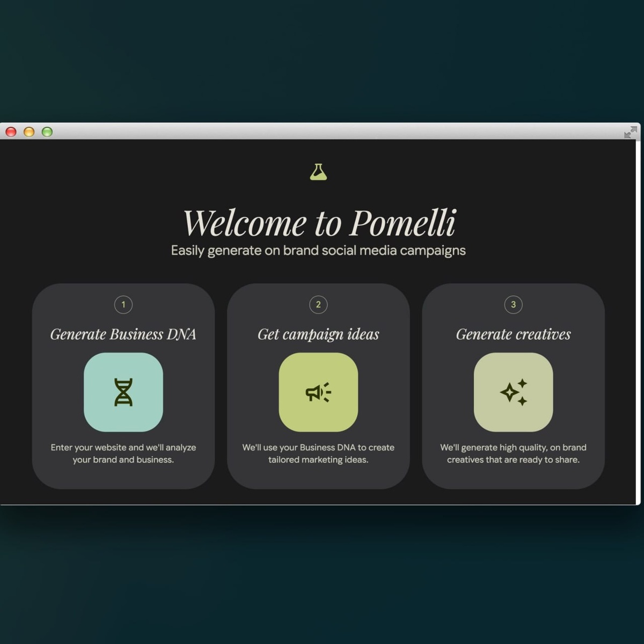This screenshot has height=644, width=644.
Task: Toggle fullscreen with the window expand arrows
Action: click(x=631, y=132)
